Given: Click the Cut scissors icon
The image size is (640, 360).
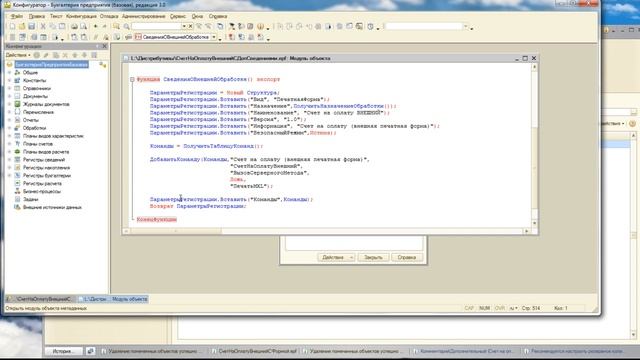Looking at the screenshot, I should (43, 27).
